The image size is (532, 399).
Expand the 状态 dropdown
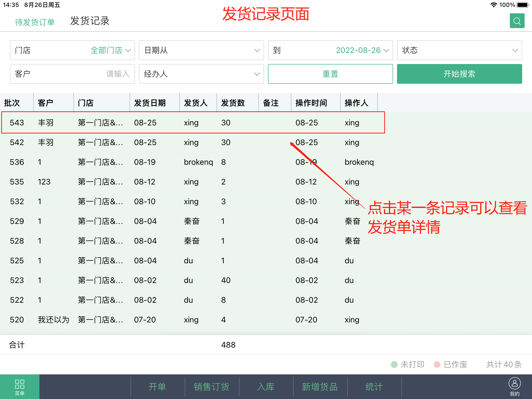tap(460, 50)
